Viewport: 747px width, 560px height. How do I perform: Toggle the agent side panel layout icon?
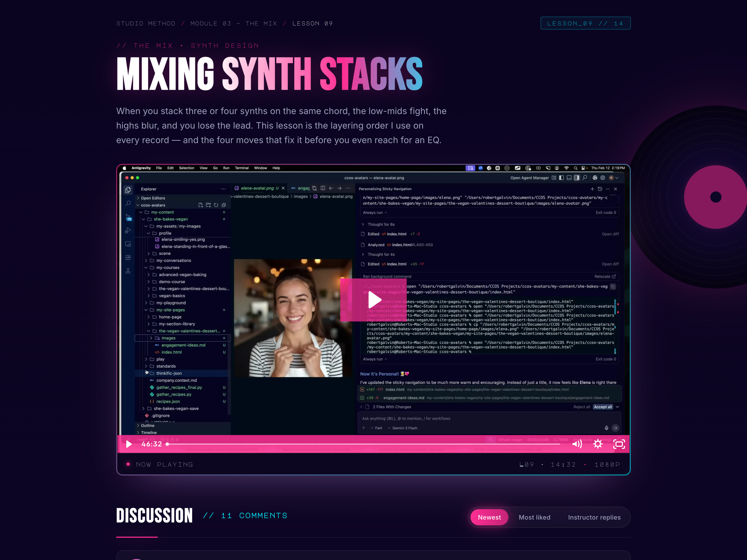click(x=577, y=178)
